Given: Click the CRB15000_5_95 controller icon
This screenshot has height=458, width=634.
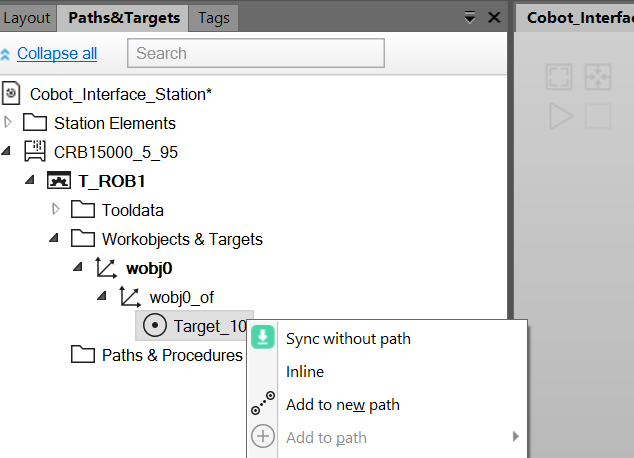Looking at the screenshot, I should [35, 152].
